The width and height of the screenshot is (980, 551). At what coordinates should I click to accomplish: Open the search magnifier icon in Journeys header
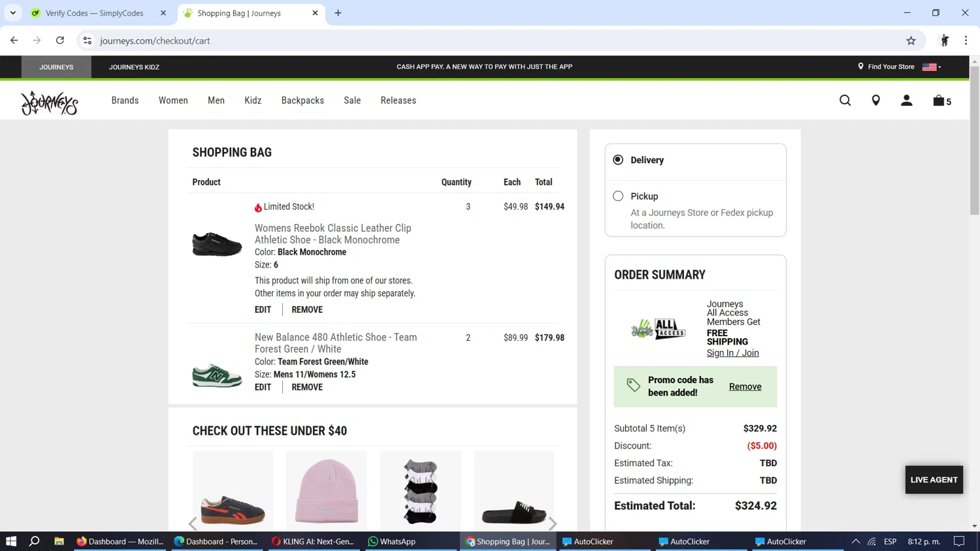845,101
